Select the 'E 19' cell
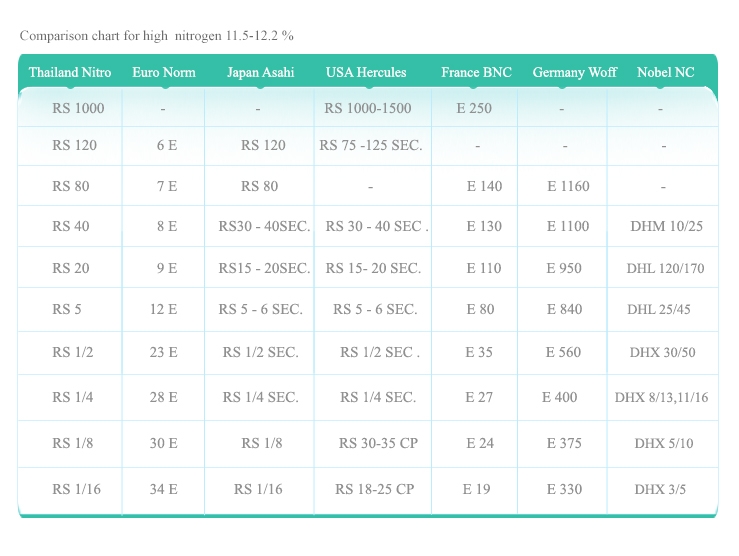The height and width of the screenshot is (556, 739). tap(476, 489)
